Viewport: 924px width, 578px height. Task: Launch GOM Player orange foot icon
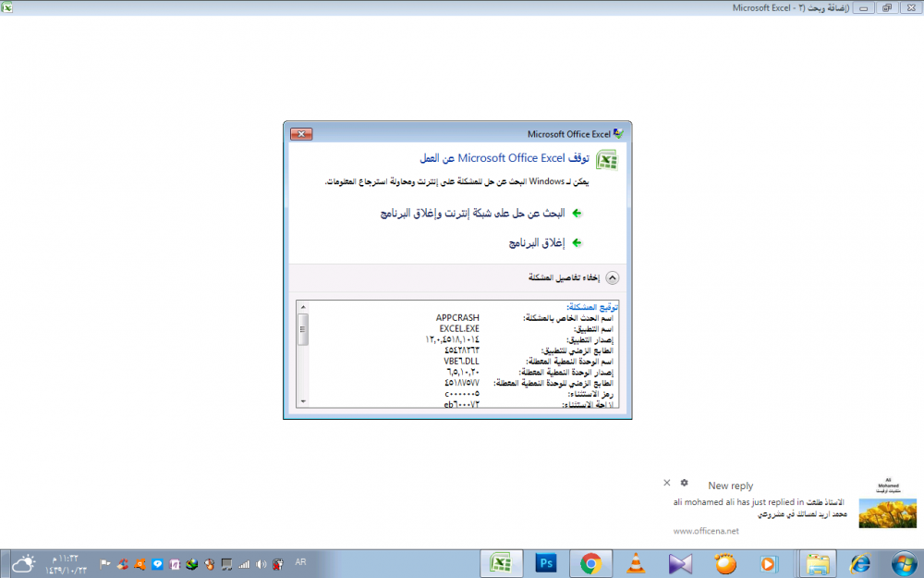pos(724,563)
